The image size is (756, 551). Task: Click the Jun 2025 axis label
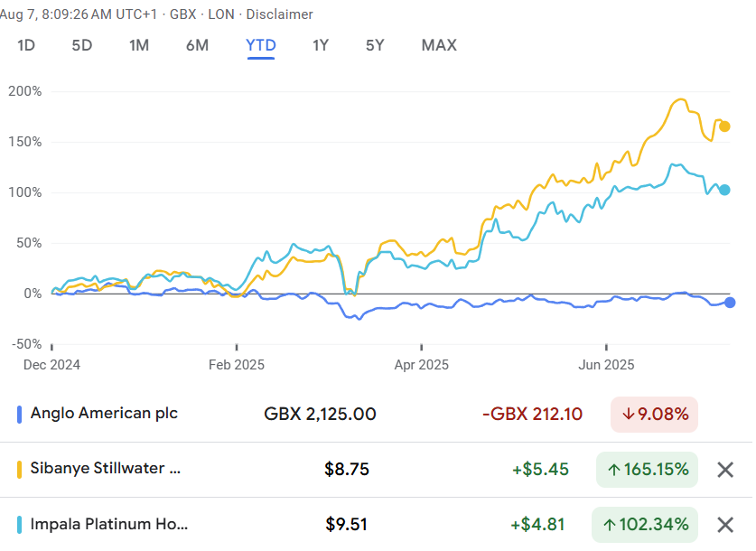click(606, 364)
